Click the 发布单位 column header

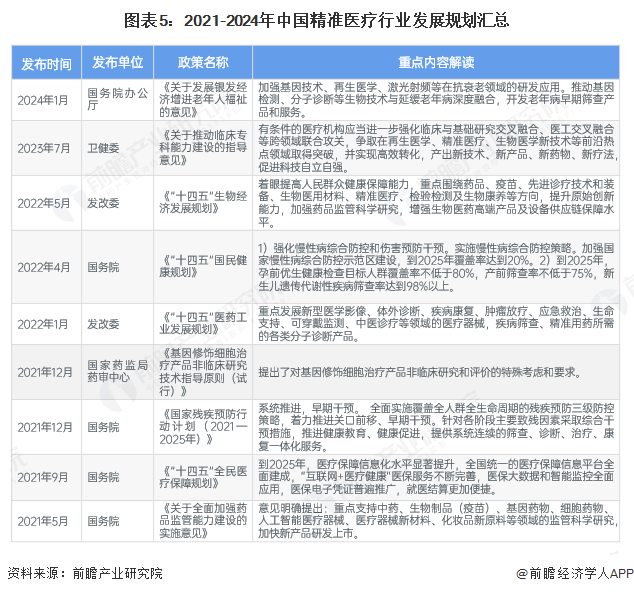point(117,62)
